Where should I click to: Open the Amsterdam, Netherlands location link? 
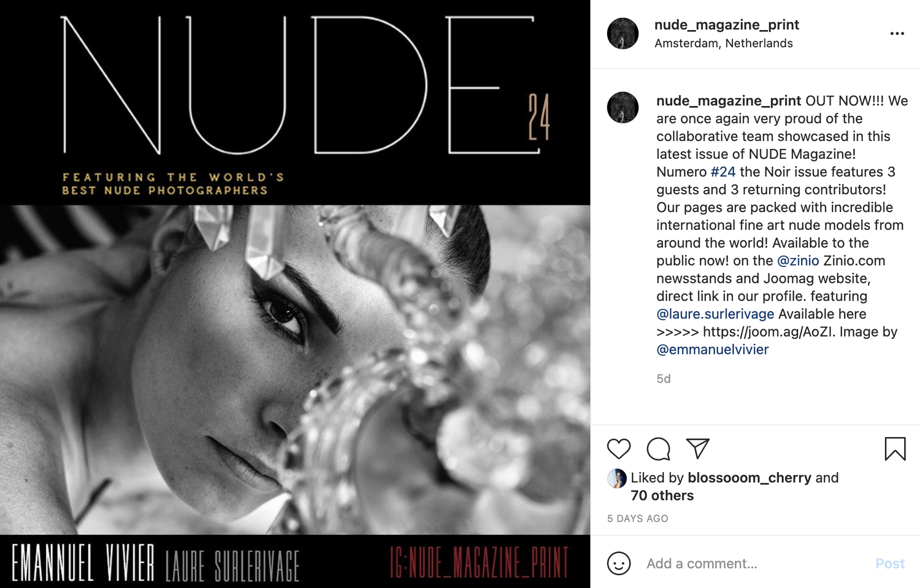723,44
